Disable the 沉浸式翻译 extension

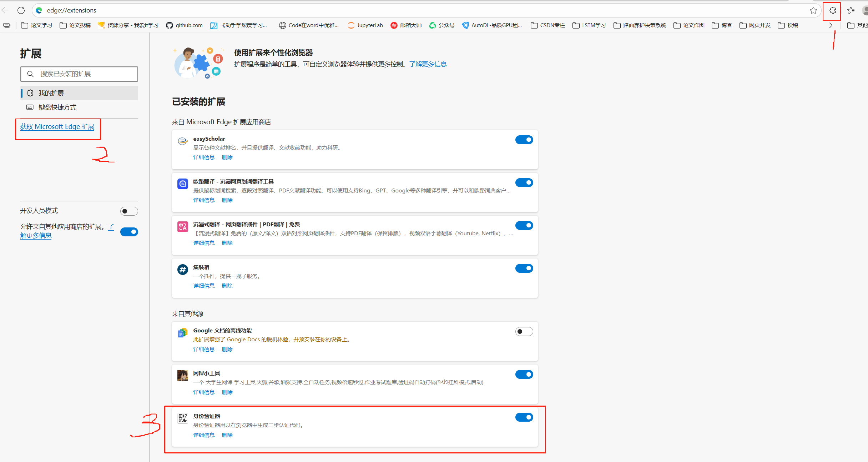(524, 226)
